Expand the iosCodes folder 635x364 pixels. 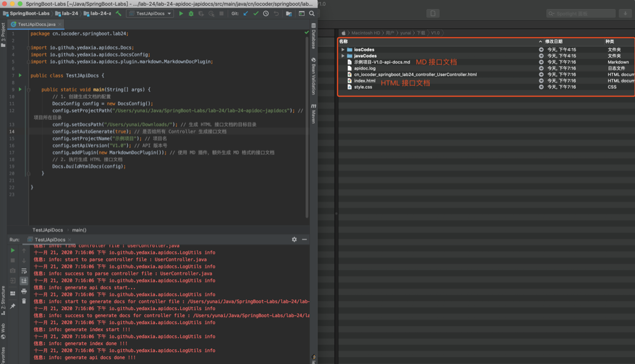[x=343, y=49]
